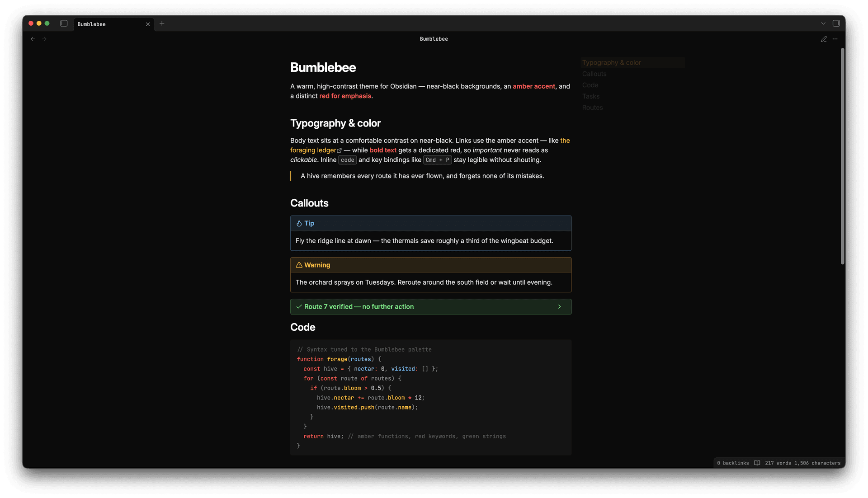Screen dimensions: 868x498
Task: Click the hive.visited.push code line
Action: 367,407
